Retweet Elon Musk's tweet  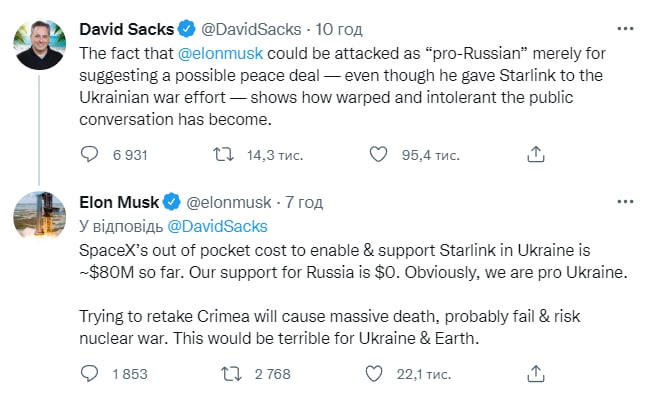(x=231, y=373)
